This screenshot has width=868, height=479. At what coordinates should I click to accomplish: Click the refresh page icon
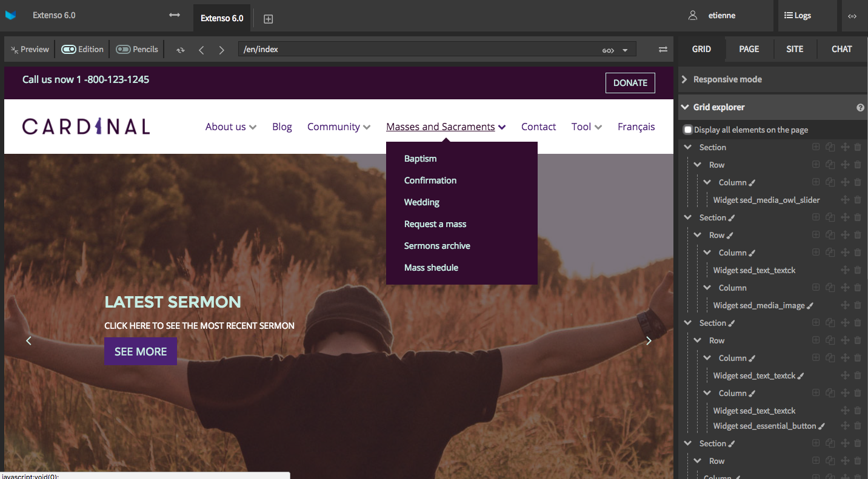point(181,50)
